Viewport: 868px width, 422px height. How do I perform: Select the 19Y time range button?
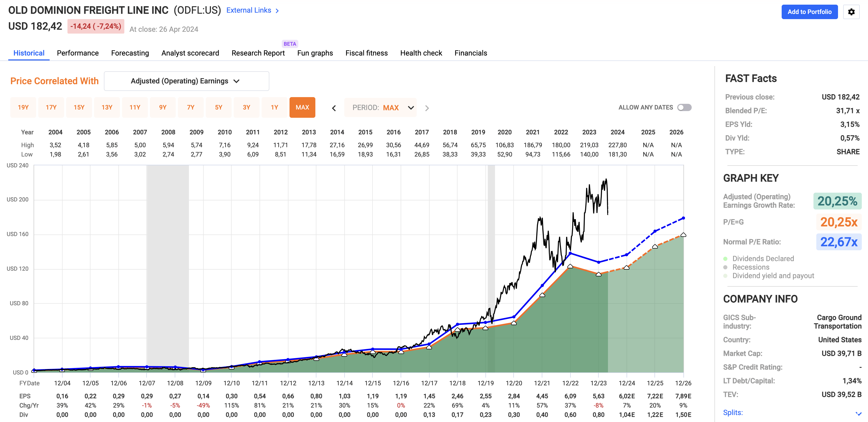(x=23, y=107)
